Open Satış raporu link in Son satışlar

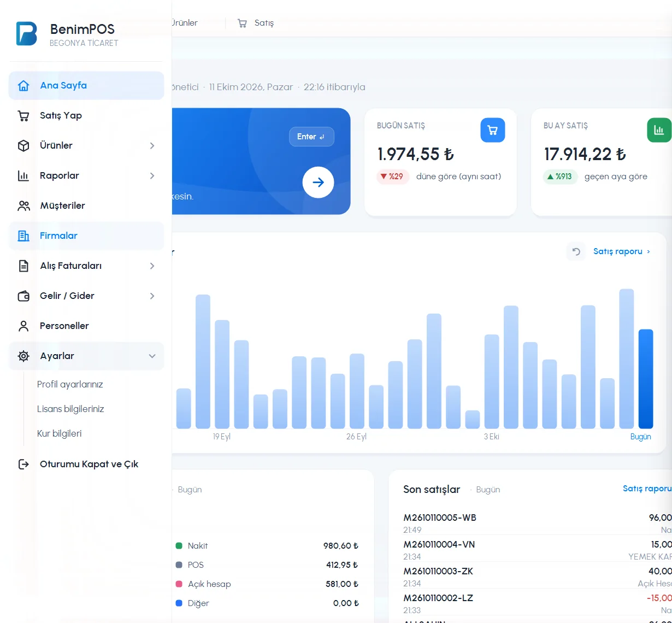pyautogui.click(x=647, y=489)
